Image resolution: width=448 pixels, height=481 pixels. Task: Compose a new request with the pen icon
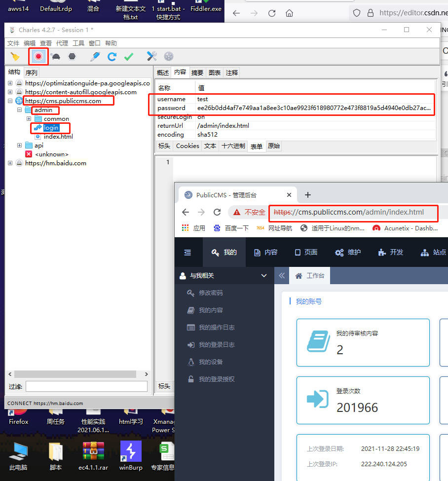(95, 56)
